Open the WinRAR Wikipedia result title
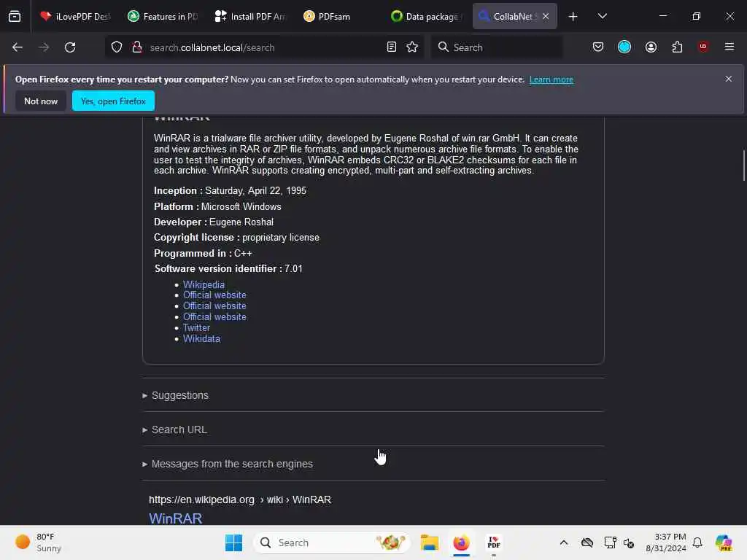This screenshot has width=747, height=560. click(x=175, y=518)
